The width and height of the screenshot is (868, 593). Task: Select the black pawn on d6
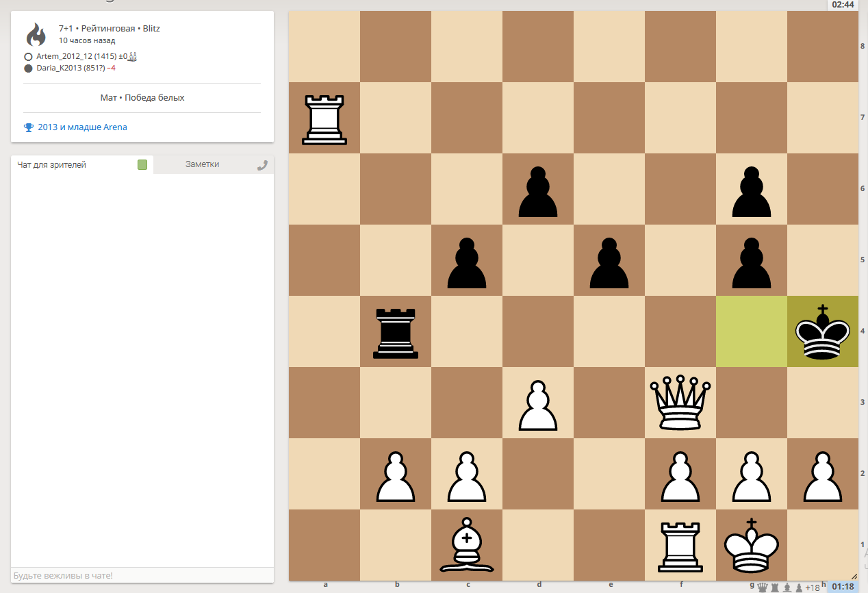(x=538, y=189)
